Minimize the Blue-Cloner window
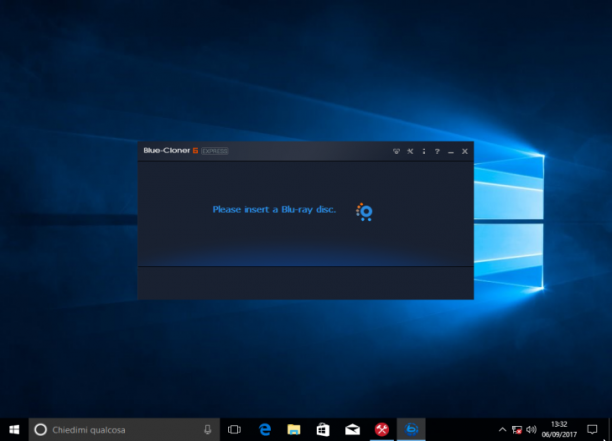The height and width of the screenshot is (441, 612). pos(451,152)
